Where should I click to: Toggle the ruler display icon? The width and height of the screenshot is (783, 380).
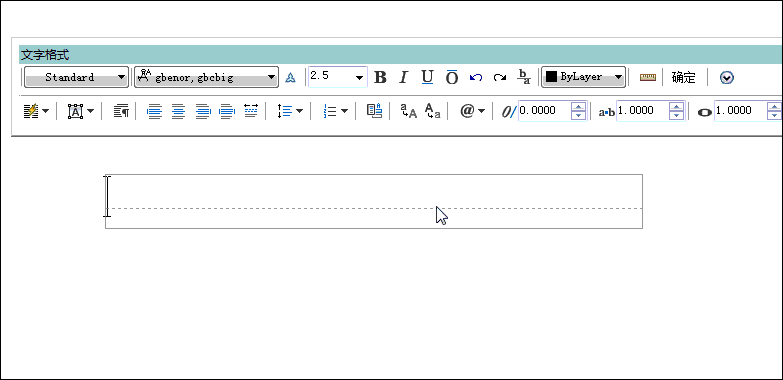click(648, 77)
